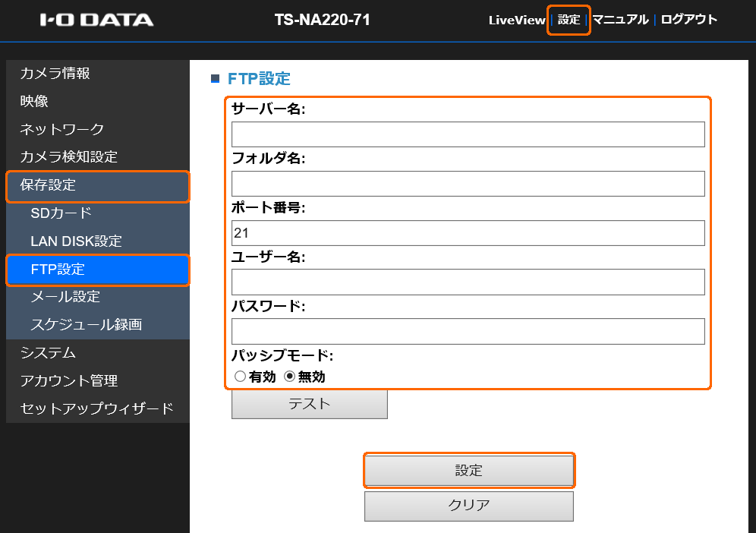Select 映像 in the sidebar
Image resolution: width=756 pixels, height=533 pixels.
click(x=98, y=101)
